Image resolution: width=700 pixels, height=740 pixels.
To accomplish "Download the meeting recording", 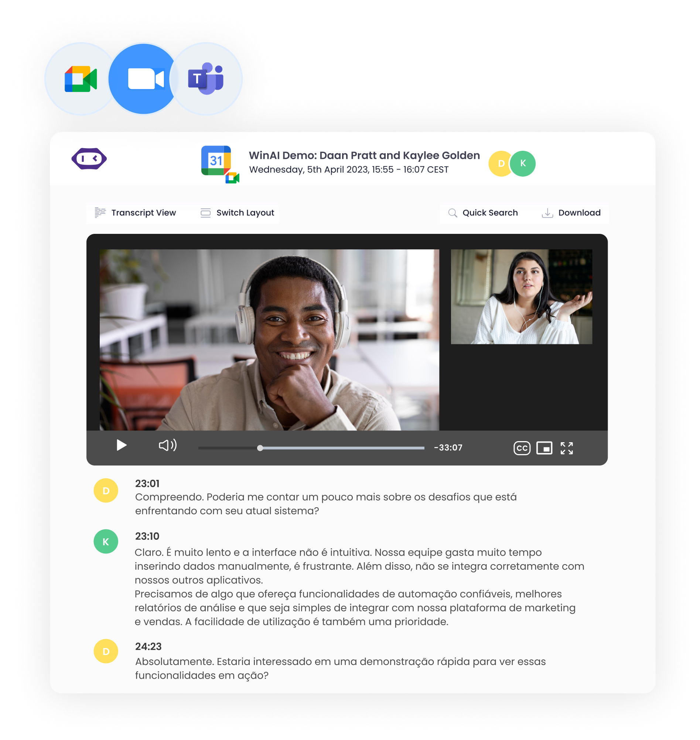I will [571, 213].
